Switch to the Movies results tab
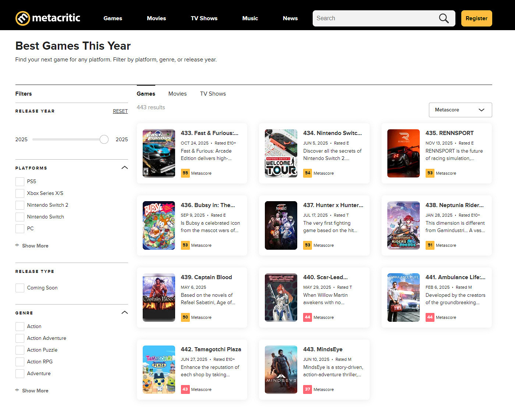This screenshot has width=515, height=420. coord(177,94)
